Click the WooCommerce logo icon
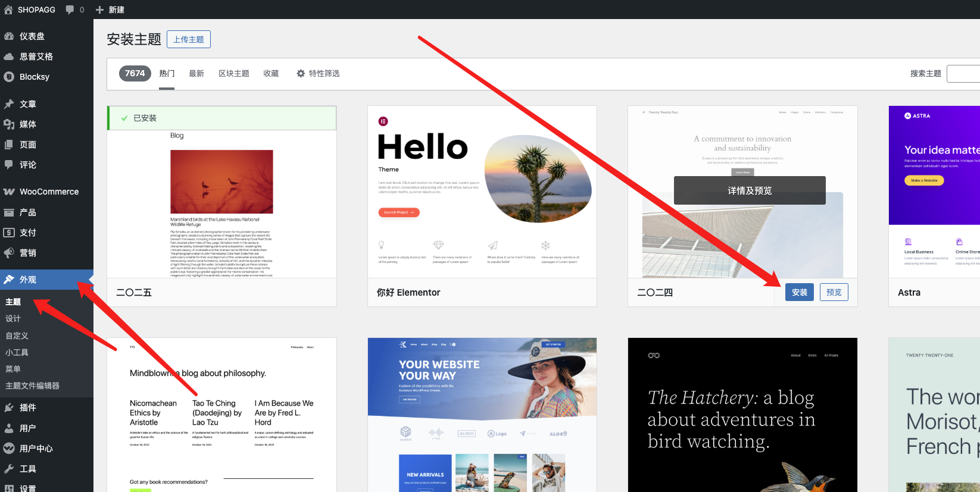 [x=9, y=192]
